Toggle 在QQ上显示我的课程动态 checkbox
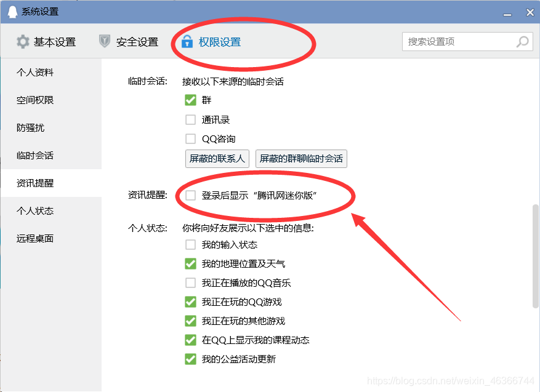This screenshot has width=540, height=392. [190, 340]
